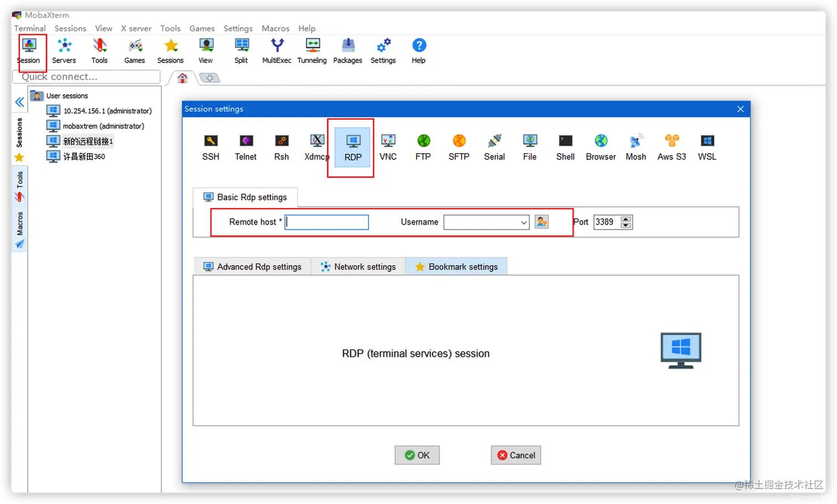
Task: Select the SFTP session type
Action: pos(459,148)
